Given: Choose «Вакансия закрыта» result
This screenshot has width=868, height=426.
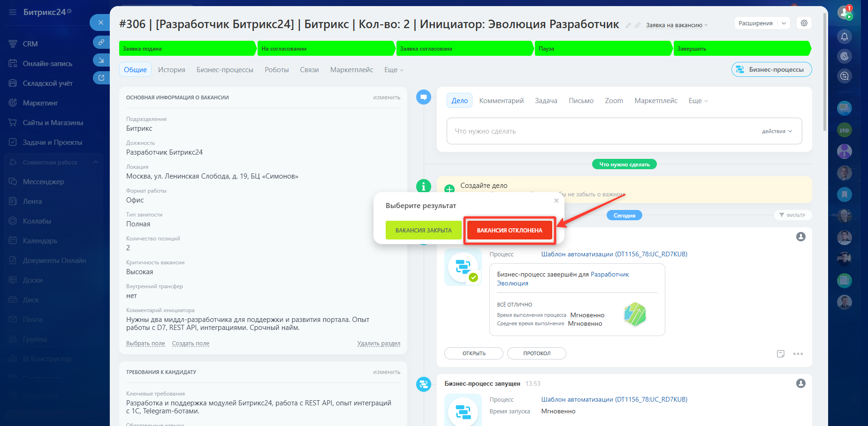Looking at the screenshot, I should pyautogui.click(x=424, y=230).
